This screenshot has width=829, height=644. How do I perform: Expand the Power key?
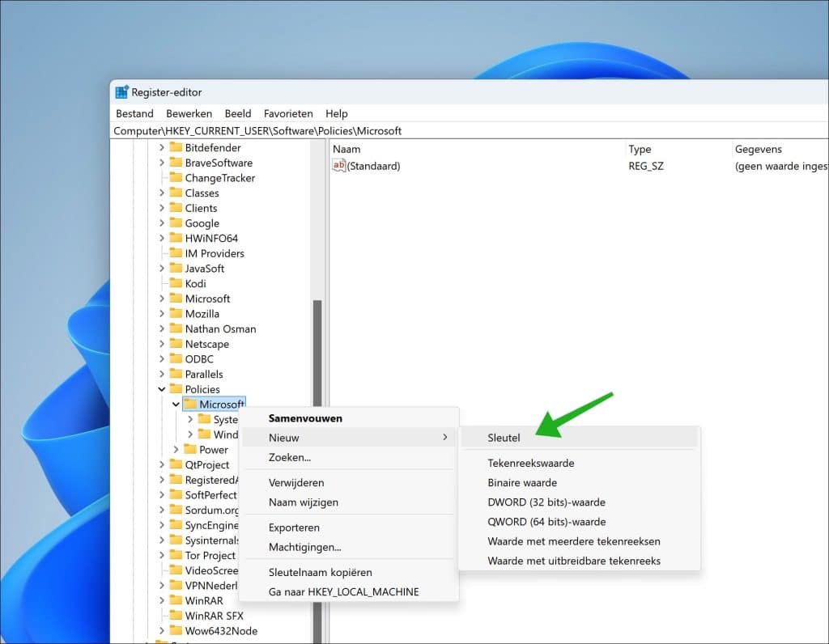pos(176,449)
